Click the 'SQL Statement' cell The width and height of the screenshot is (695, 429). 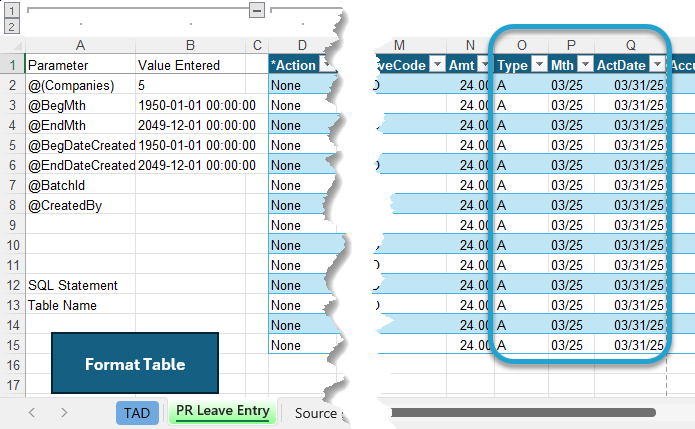click(x=80, y=285)
